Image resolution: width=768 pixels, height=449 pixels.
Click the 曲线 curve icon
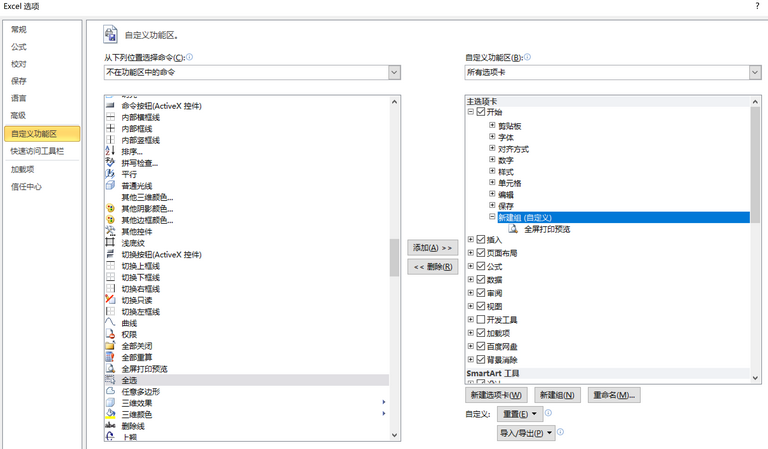pyautogui.click(x=110, y=323)
